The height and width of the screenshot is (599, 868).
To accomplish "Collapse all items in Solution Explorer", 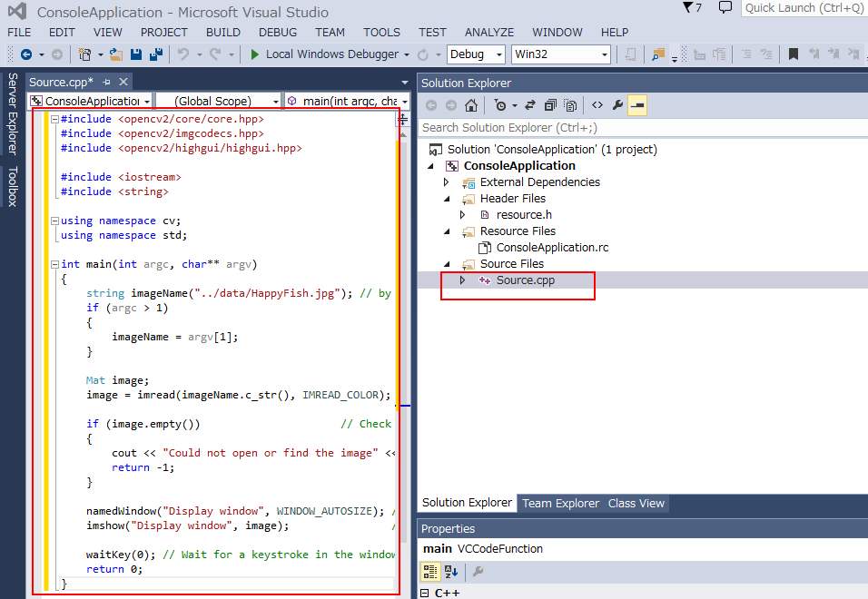I will [x=550, y=105].
